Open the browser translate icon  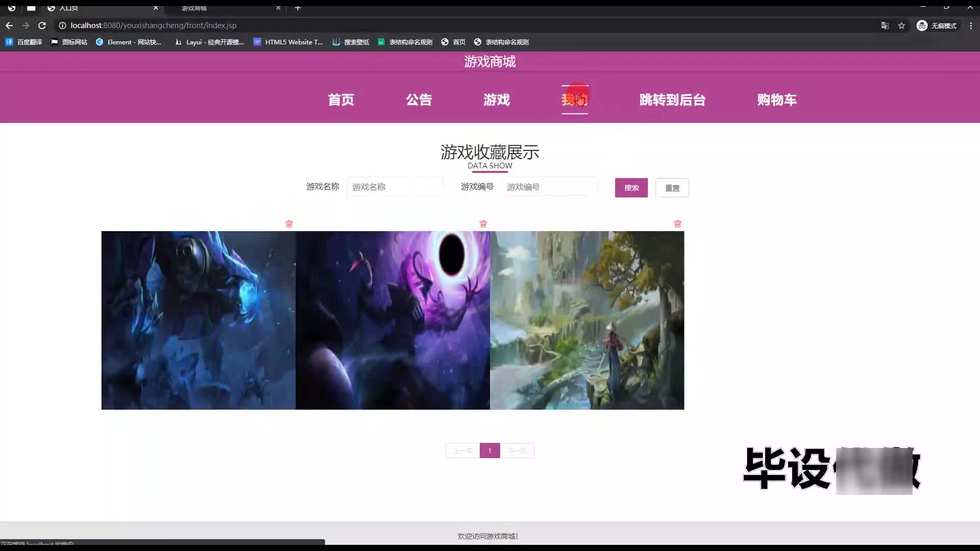885,26
